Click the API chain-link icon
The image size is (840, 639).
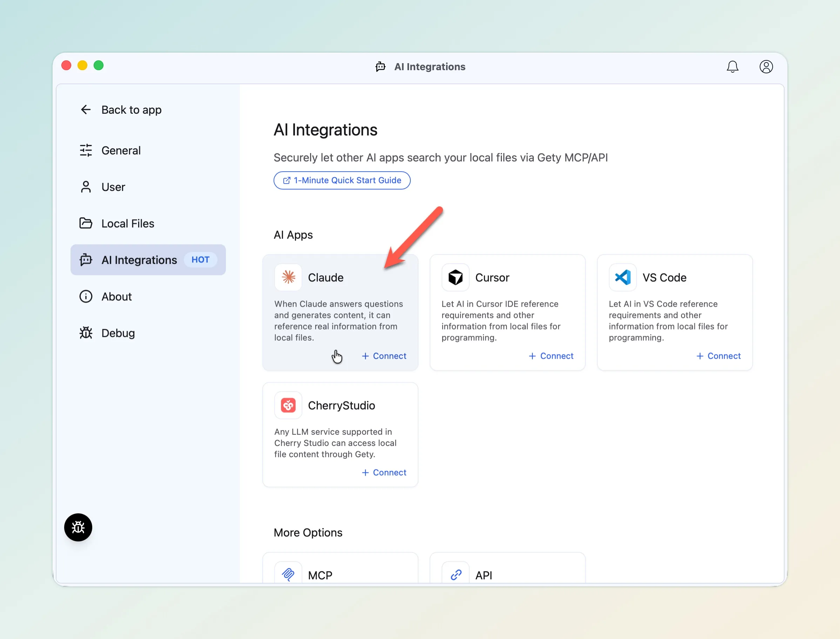455,575
